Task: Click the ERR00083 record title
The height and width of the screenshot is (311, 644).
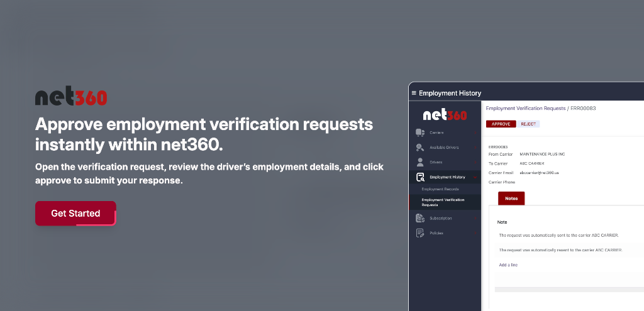Action: pyautogui.click(x=498, y=147)
